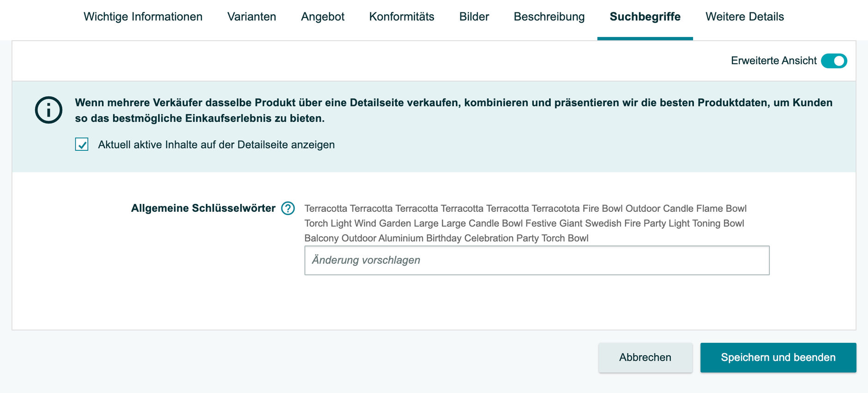868x393 pixels.
Task: Click the Abbrechen button
Action: [x=645, y=357]
